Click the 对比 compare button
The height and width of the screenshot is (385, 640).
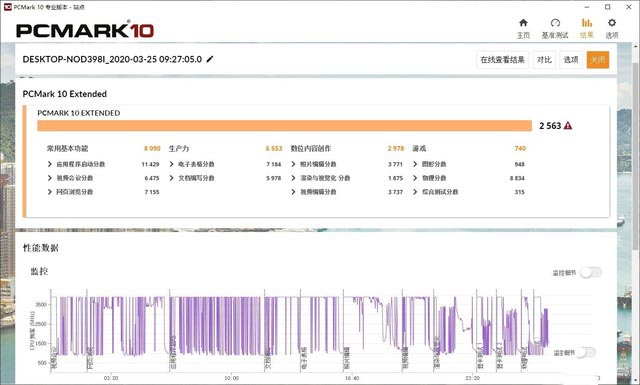coord(544,60)
